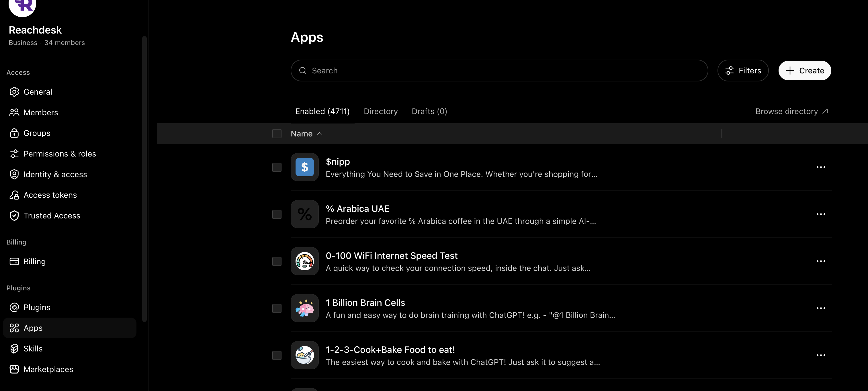
Task: Open Permissions & roles sliders icon
Action: point(14,154)
